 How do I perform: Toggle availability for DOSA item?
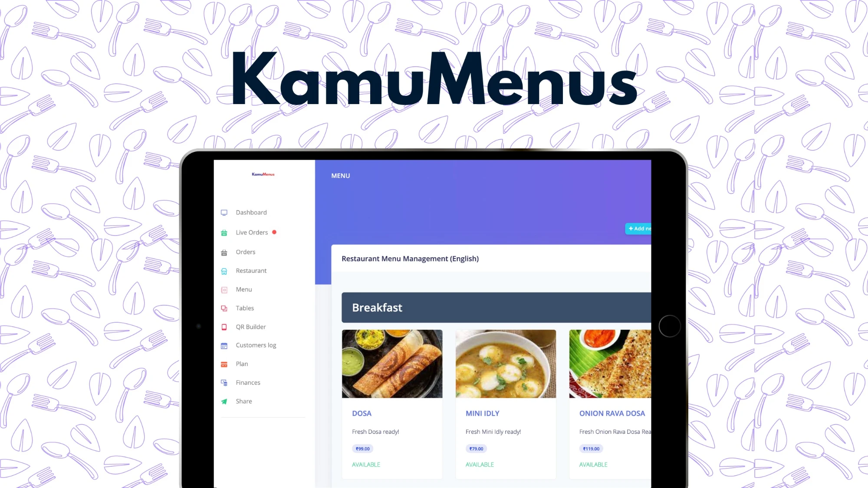[366, 464]
